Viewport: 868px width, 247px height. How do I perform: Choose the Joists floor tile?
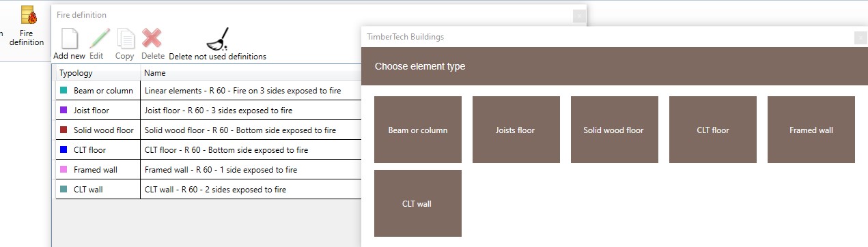[516, 130]
